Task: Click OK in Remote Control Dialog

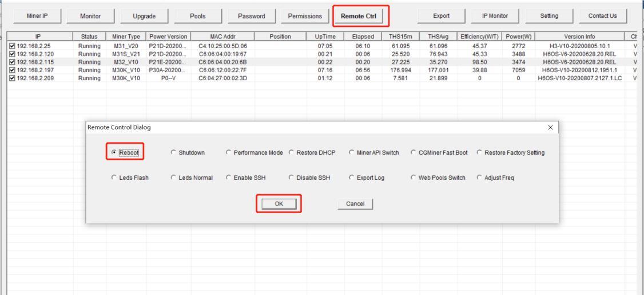Action: [x=278, y=204]
